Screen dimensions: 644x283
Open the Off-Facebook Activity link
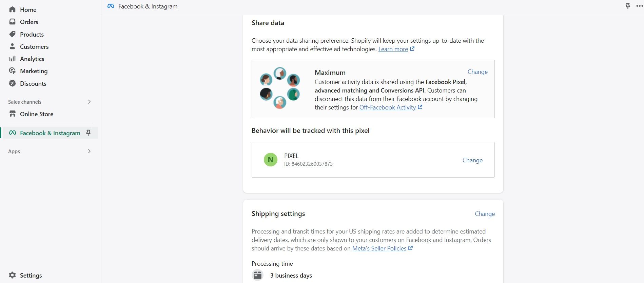[x=388, y=107]
